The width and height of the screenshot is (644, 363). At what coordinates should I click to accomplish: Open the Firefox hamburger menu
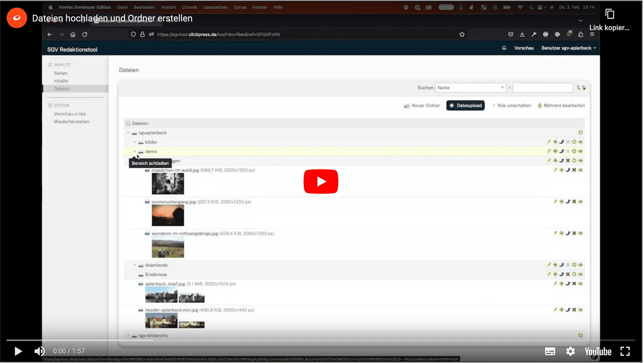tap(592, 34)
